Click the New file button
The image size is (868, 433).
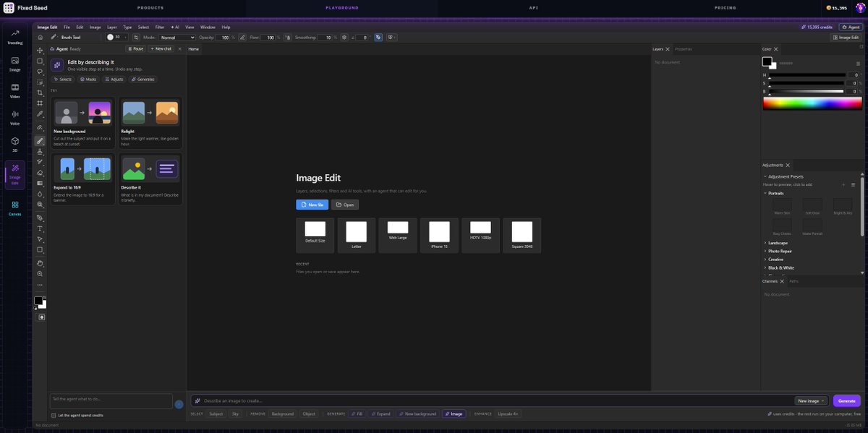(x=312, y=205)
